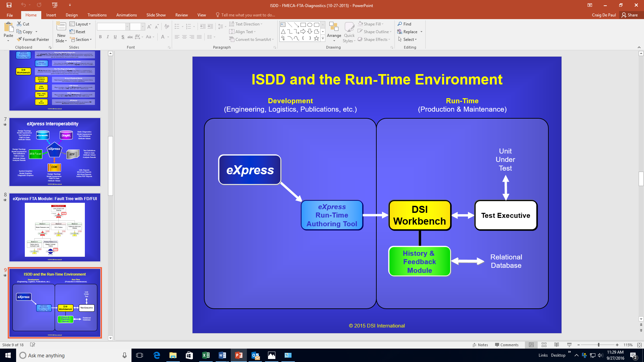
Task: Save the presentation with the floppy icon
Action: (9, 5)
